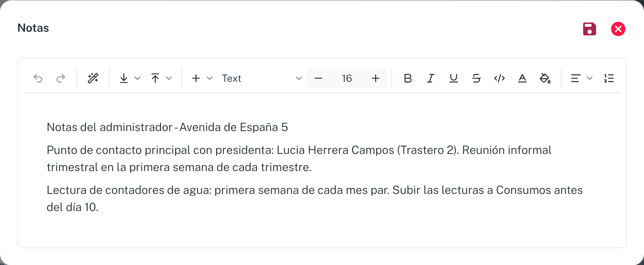Toggle bold formatting
The width and height of the screenshot is (644, 265).
408,78
